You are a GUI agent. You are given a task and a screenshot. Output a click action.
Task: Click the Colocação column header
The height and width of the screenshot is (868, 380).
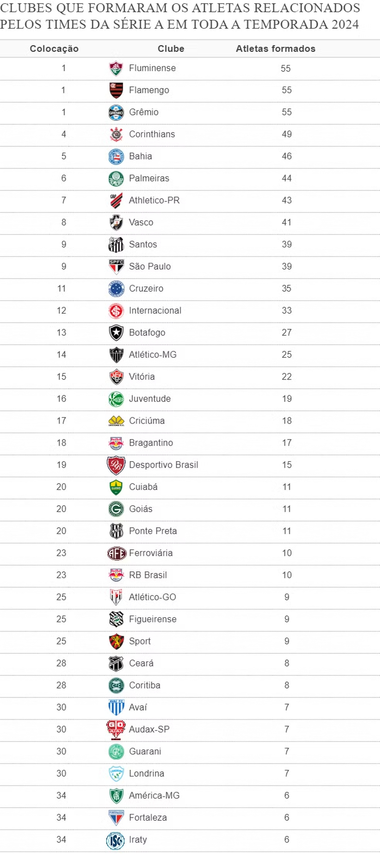pos(54,49)
